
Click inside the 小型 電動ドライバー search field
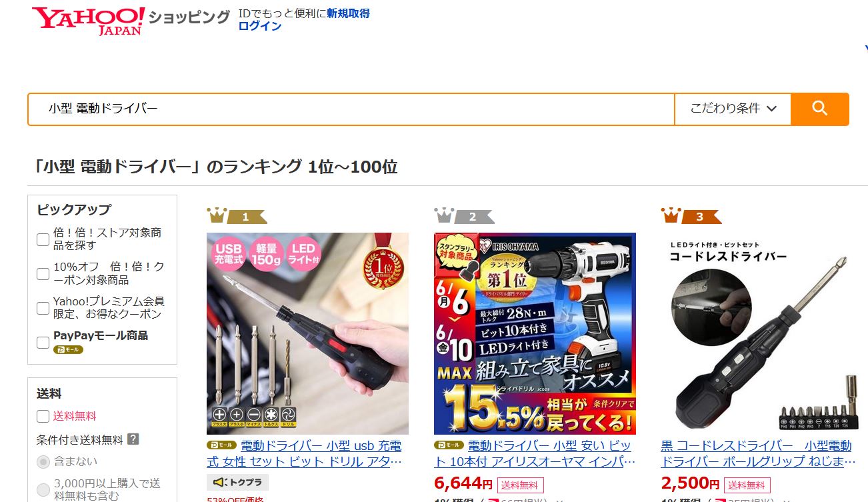[x=351, y=109]
